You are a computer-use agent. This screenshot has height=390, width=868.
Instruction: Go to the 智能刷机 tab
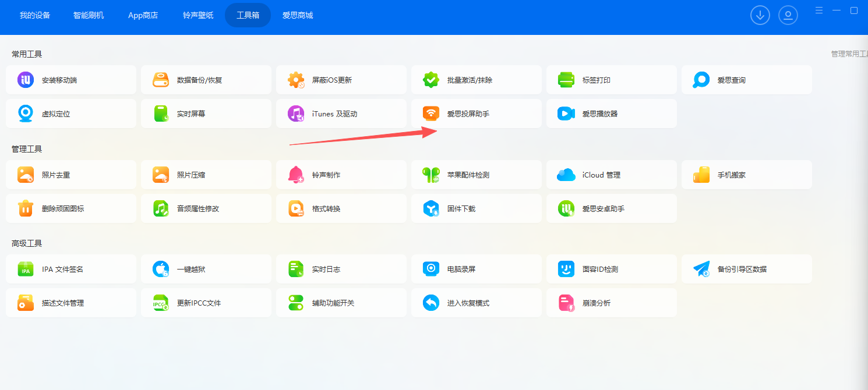click(x=89, y=15)
